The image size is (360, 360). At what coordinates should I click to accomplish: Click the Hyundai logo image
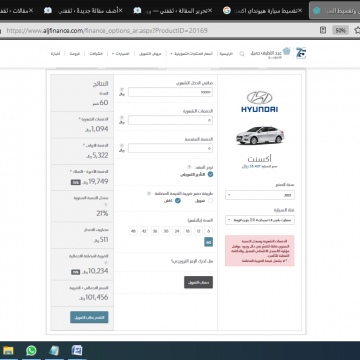[x=260, y=102]
